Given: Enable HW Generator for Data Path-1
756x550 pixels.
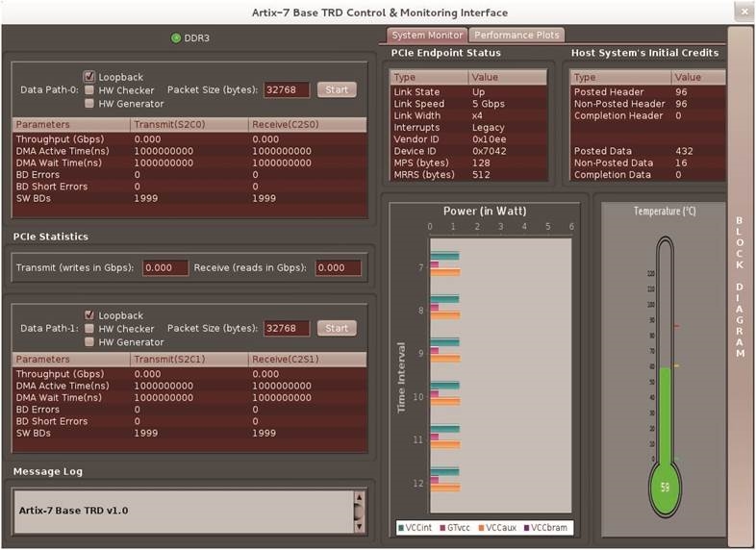Looking at the screenshot, I should [89, 341].
